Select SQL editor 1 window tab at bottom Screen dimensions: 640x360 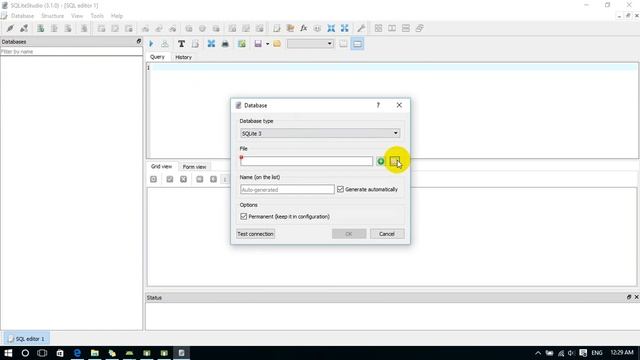coord(27,339)
